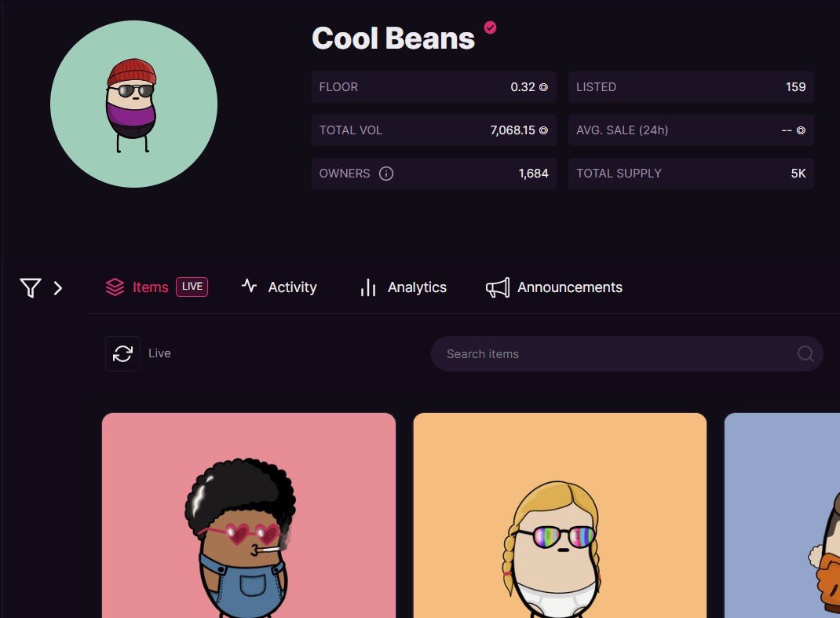Screen dimensions: 840x618
Task: Open the Analytics tab
Action: pyautogui.click(x=417, y=287)
